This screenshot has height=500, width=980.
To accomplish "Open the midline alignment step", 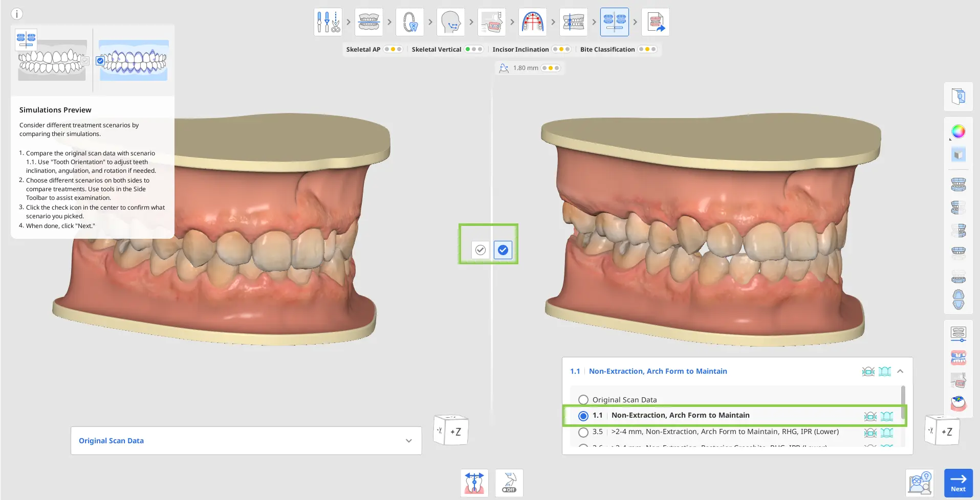I will (x=574, y=22).
